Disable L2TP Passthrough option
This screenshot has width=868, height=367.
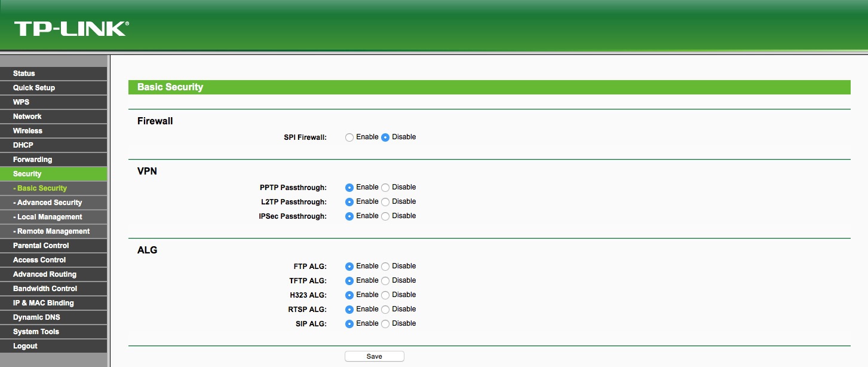tap(385, 202)
